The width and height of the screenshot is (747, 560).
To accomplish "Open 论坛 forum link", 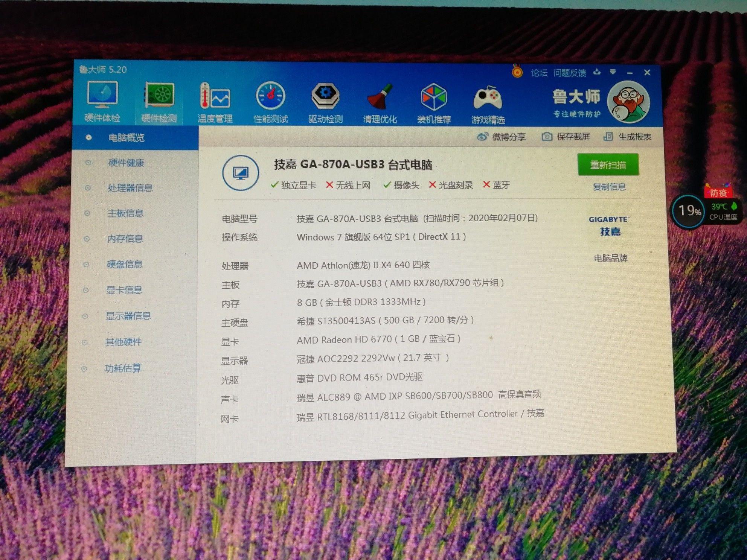I will [x=539, y=73].
